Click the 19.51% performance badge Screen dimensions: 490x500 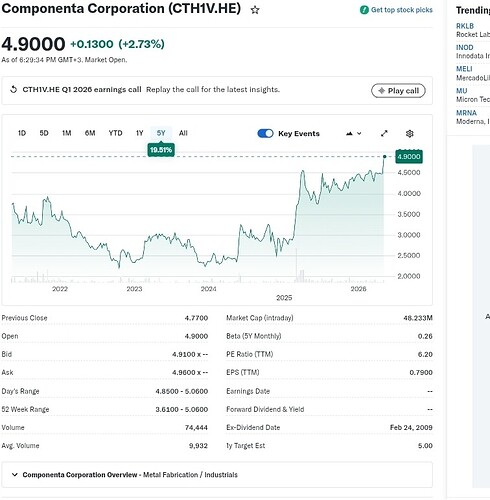pos(161,150)
